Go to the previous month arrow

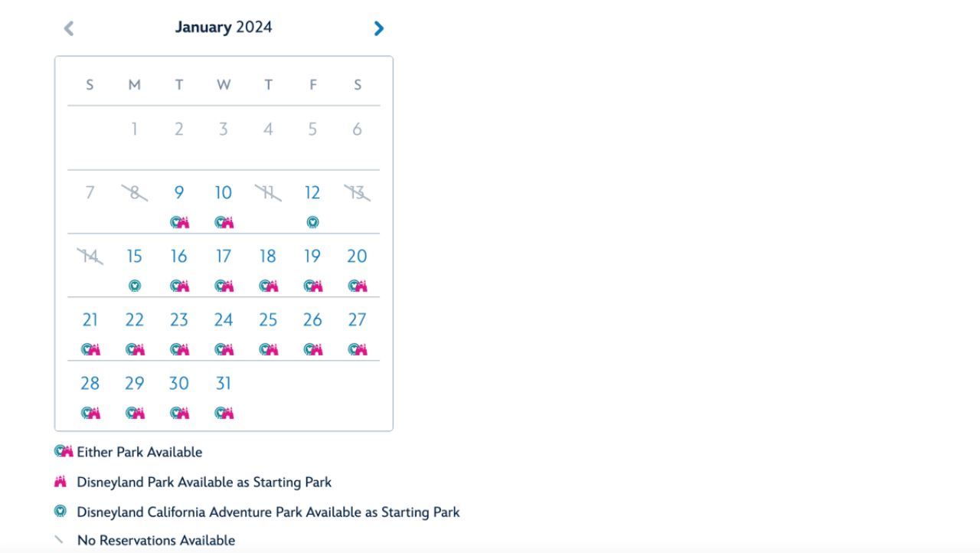[x=69, y=28]
